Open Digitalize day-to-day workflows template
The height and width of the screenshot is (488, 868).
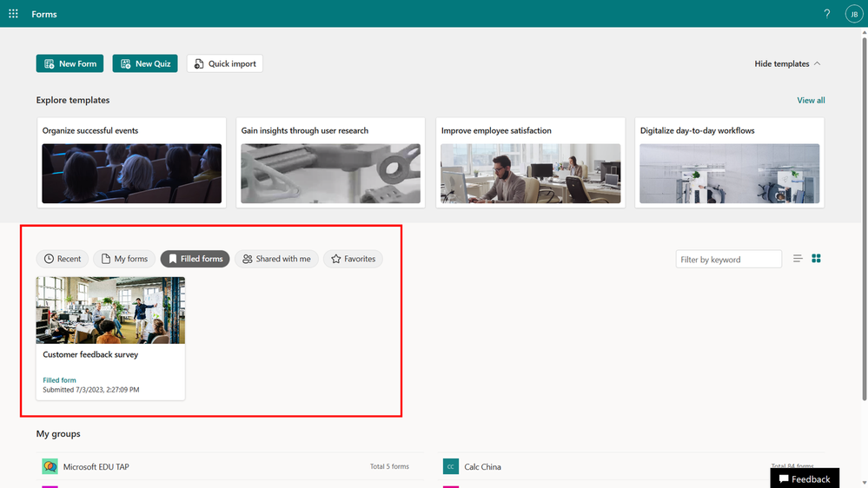coord(730,162)
